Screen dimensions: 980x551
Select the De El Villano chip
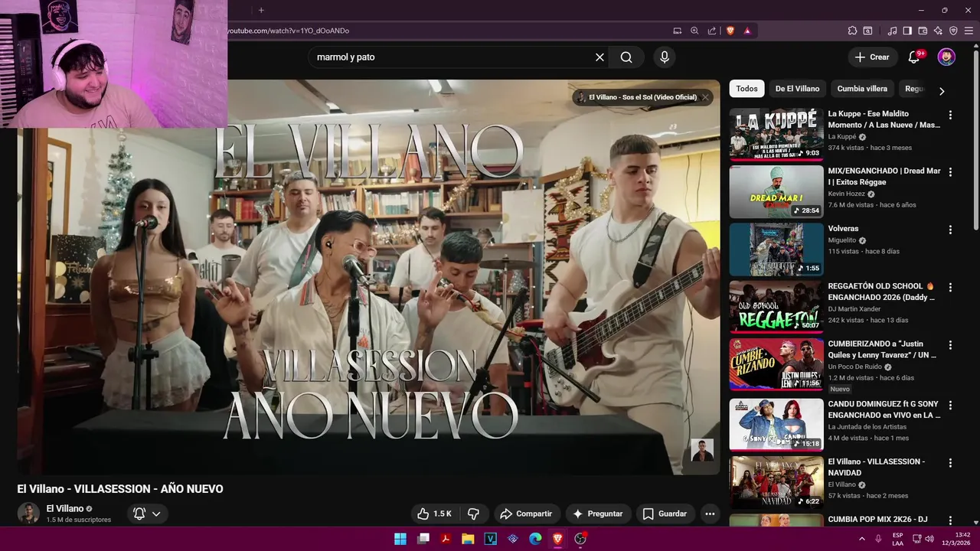click(x=797, y=89)
